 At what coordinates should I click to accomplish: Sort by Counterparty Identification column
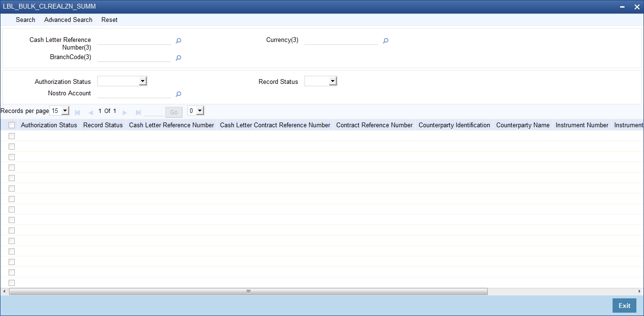[x=454, y=125]
